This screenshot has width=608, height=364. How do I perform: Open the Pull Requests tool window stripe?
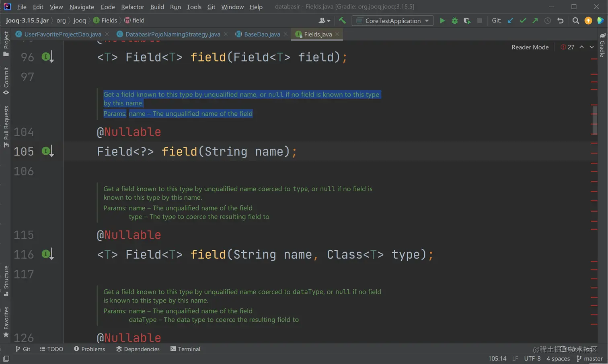(6, 127)
